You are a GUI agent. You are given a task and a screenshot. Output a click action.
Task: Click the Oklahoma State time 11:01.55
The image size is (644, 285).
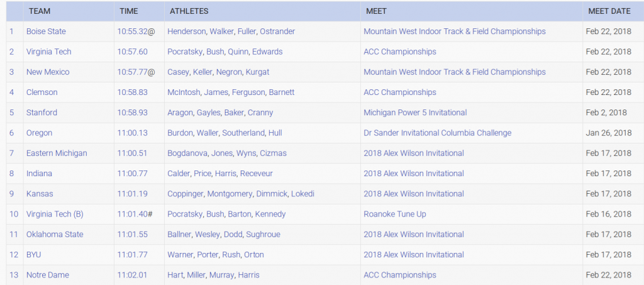coord(132,235)
